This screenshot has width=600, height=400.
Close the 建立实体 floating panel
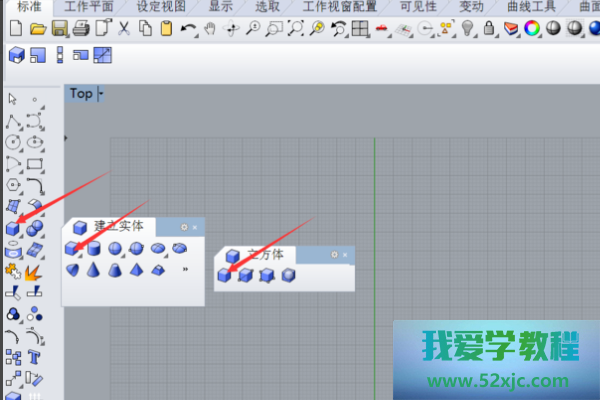[195, 227]
